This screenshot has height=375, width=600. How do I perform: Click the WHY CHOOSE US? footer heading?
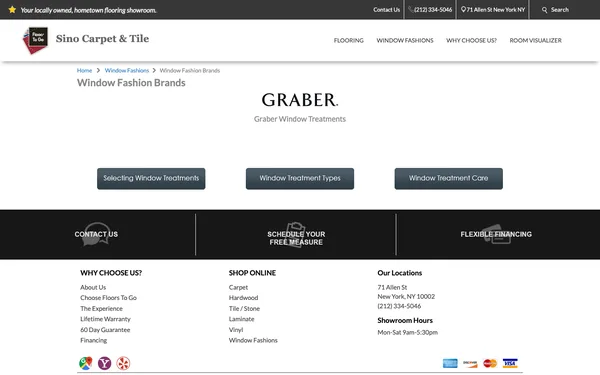click(111, 273)
